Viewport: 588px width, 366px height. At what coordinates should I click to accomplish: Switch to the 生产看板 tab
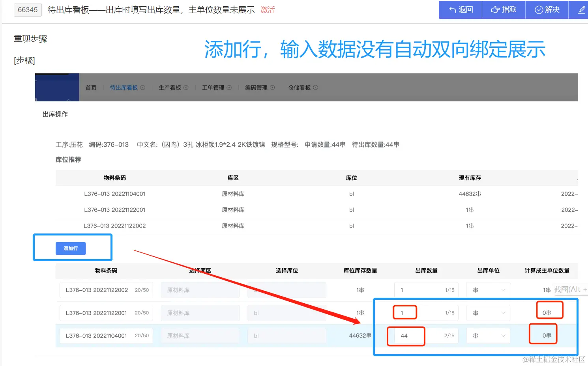pos(170,88)
